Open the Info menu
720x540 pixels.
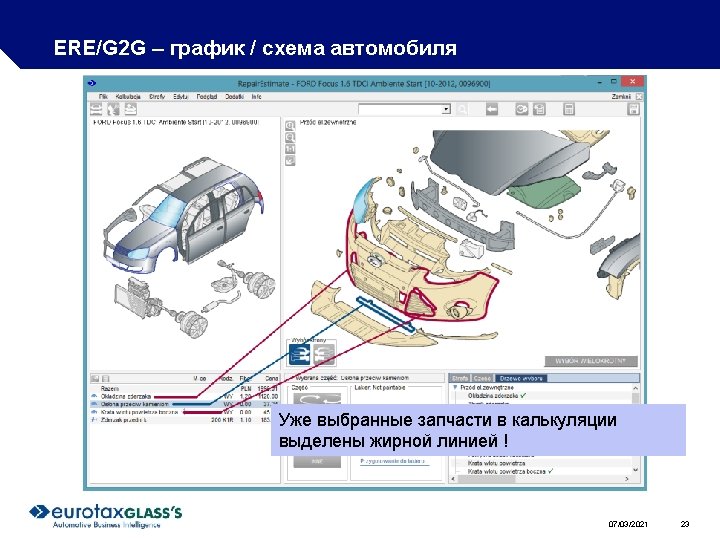coord(256,96)
